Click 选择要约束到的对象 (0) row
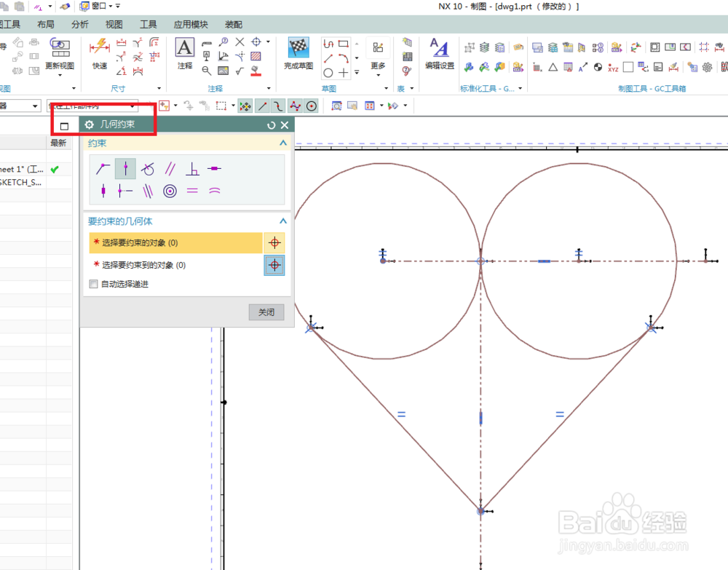This screenshot has height=570, width=728. point(175,265)
